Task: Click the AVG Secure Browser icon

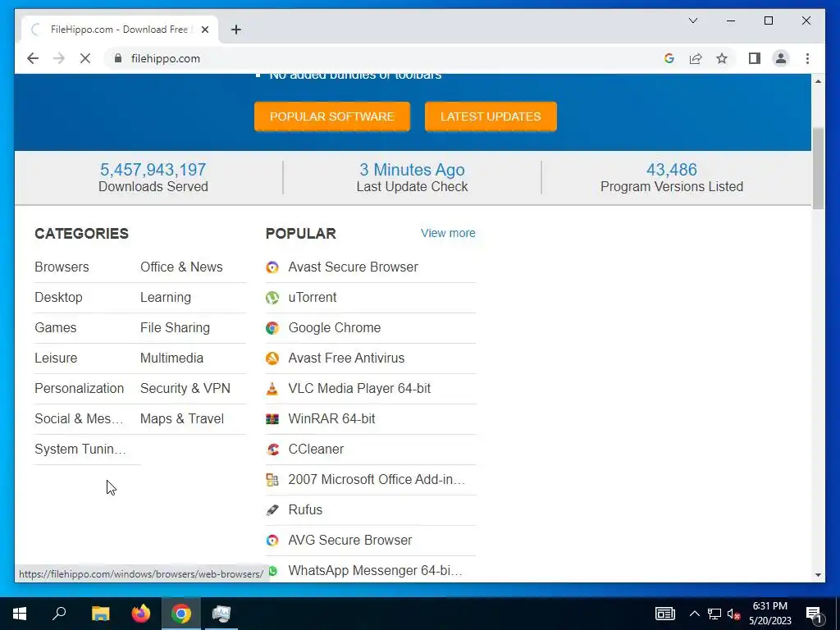Action: 272,541
